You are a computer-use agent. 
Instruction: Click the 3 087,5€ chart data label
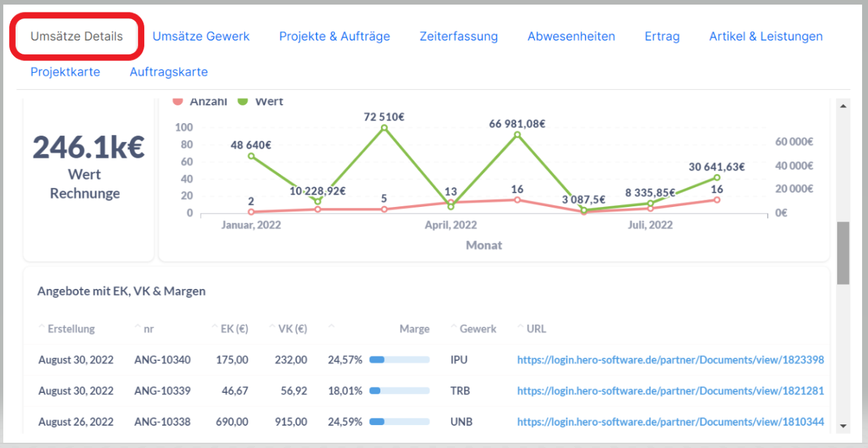click(x=584, y=200)
